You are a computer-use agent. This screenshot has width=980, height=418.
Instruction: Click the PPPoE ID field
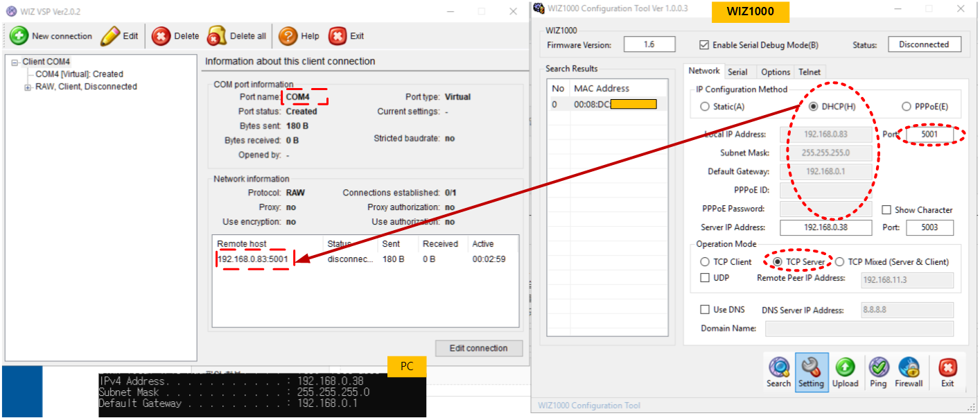[x=826, y=191]
